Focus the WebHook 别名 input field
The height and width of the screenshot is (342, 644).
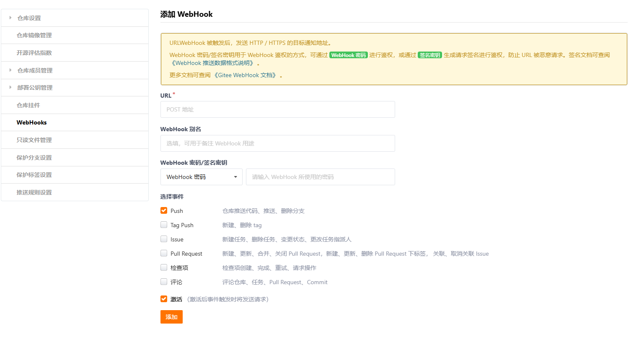(277, 143)
